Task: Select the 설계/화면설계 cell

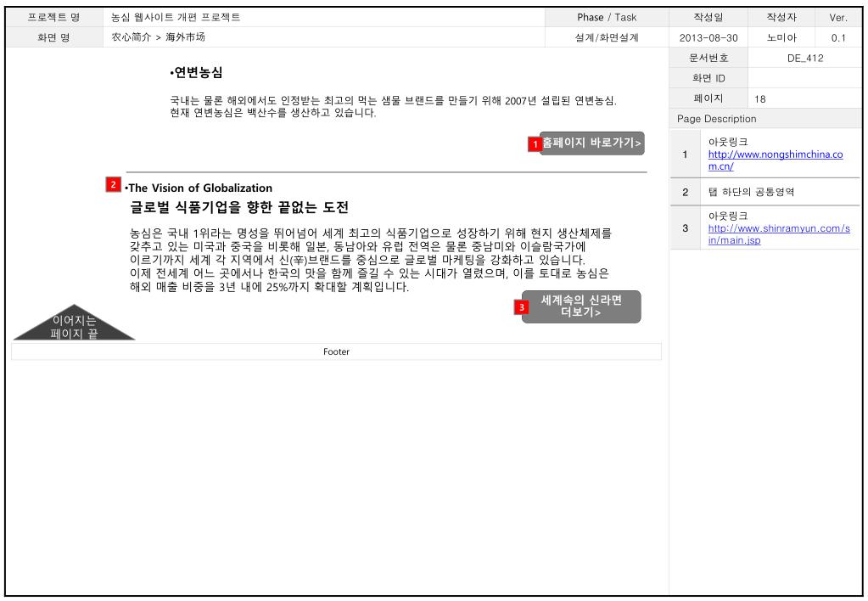Action: point(607,37)
